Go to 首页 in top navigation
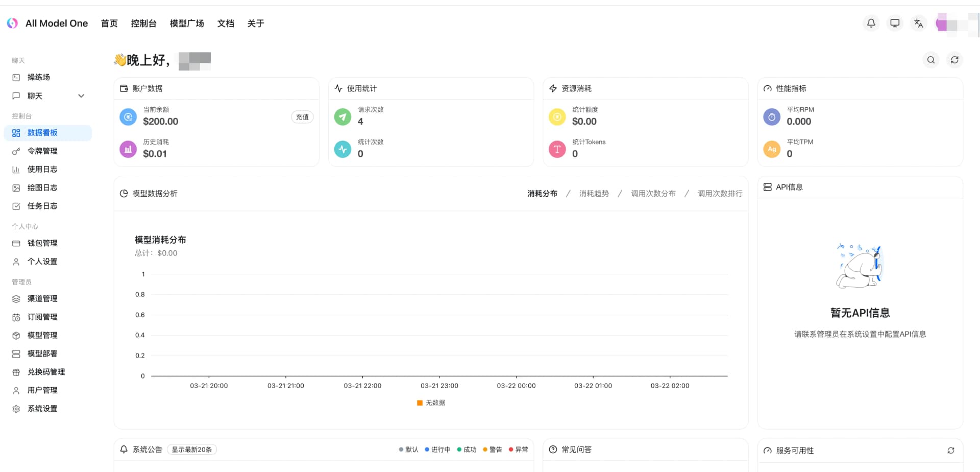Image resolution: width=980 pixels, height=472 pixels. pyautogui.click(x=109, y=23)
